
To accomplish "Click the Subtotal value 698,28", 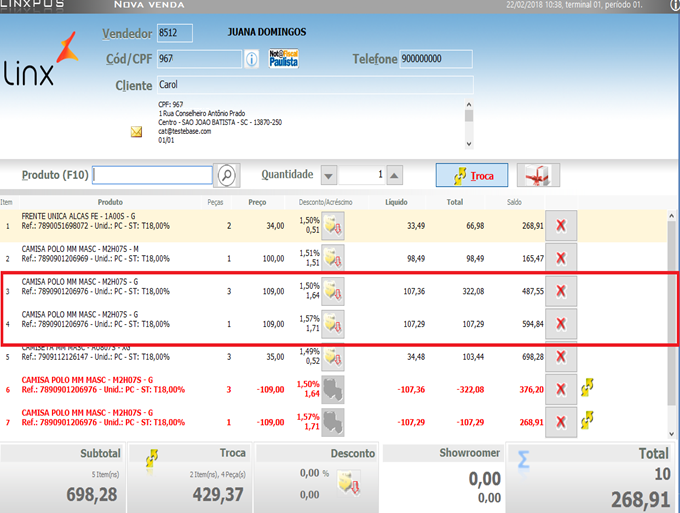I will pyautogui.click(x=92, y=494).
